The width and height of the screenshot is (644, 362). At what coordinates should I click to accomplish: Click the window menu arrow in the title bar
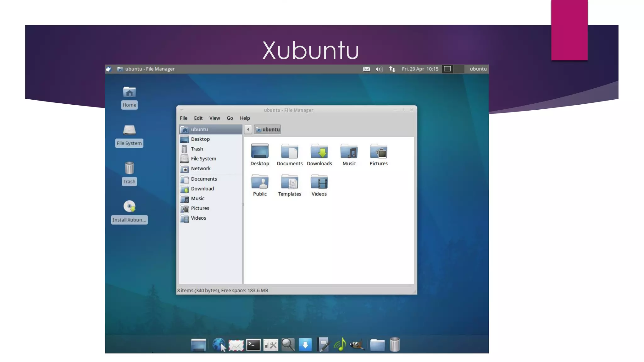[x=182, y=110]
